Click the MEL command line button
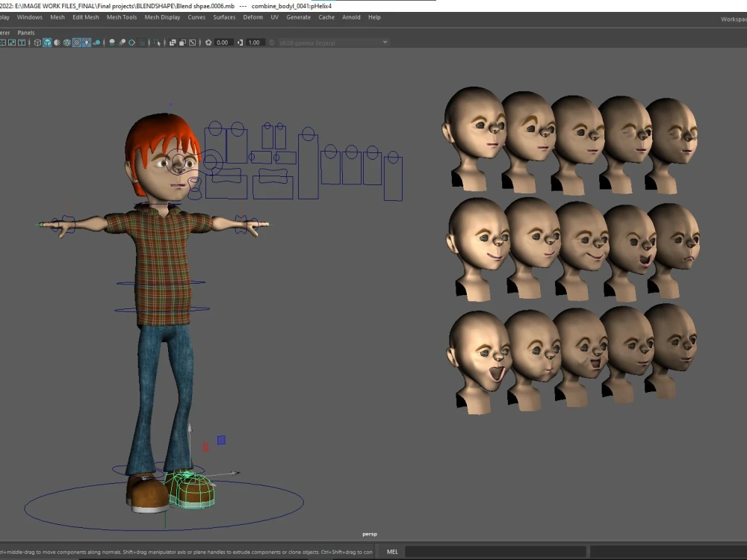 pos(392,551)
